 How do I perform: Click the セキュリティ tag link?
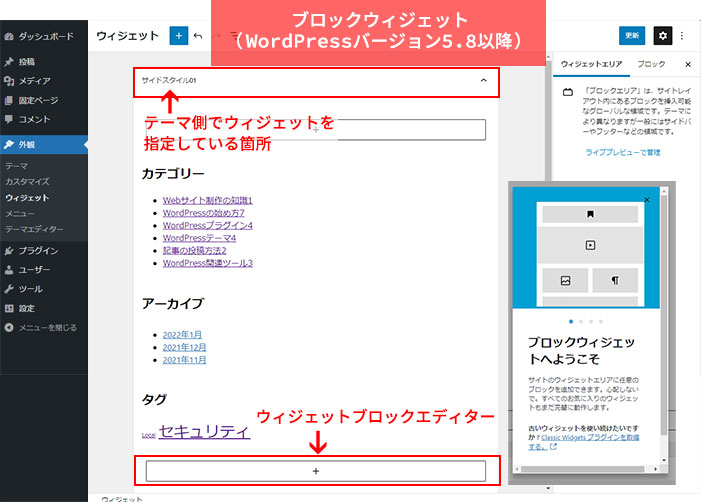[x=204, y=431]
